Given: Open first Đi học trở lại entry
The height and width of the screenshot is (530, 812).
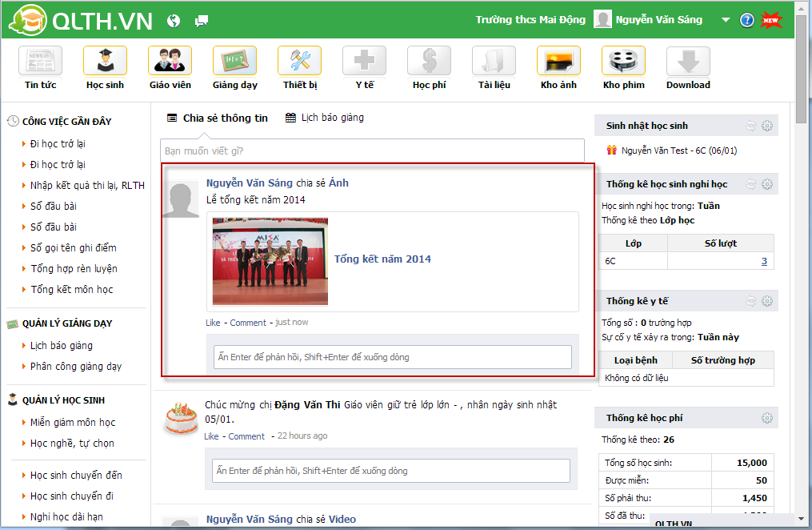Looking at the screenshot, I should [58, 144].
